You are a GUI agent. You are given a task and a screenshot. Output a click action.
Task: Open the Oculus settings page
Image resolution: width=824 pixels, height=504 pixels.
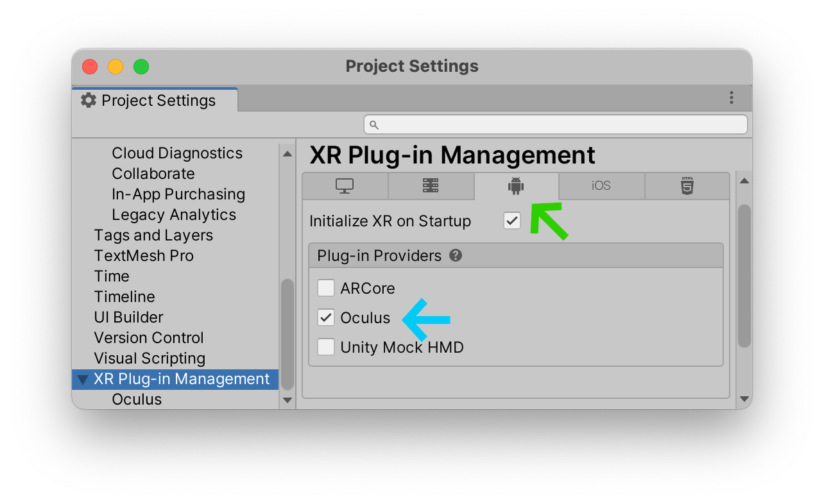point(137,399)
